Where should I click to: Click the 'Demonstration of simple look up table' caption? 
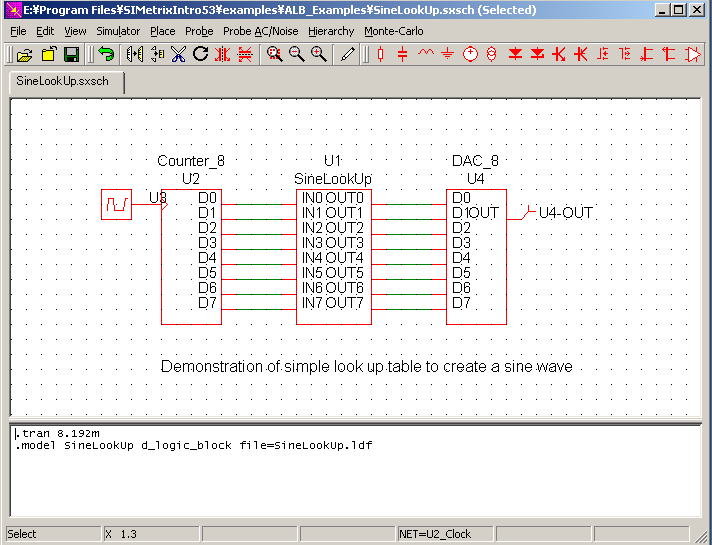pos(366,367)
